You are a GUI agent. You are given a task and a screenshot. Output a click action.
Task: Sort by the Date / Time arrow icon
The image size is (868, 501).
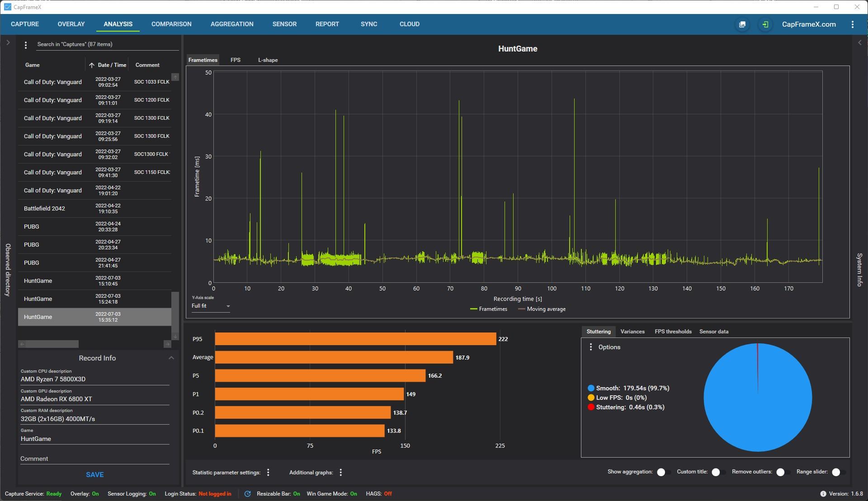tap(92, 65)
